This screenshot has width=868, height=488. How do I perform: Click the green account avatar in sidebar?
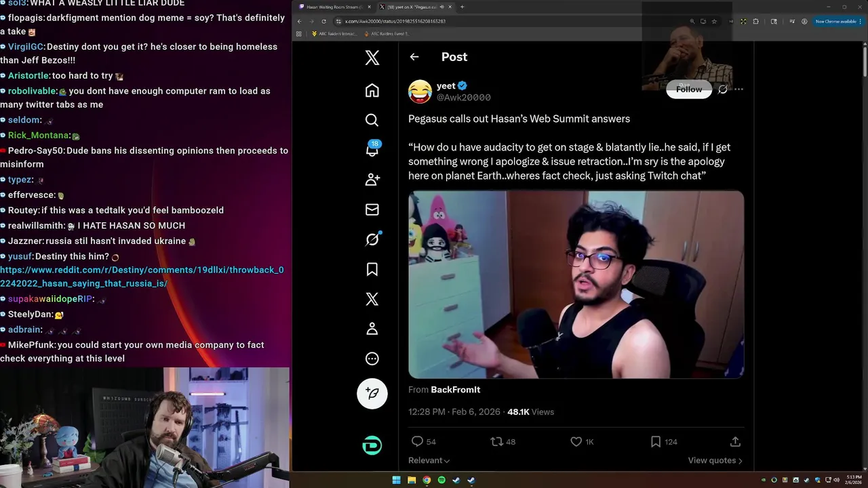pos(372,445)
